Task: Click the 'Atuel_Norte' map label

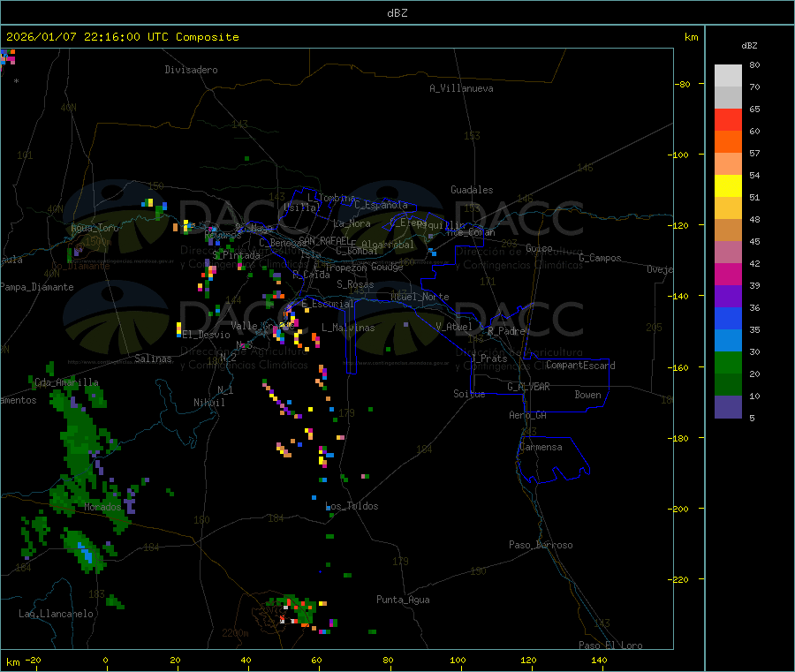Action: (x=420, y=297)
